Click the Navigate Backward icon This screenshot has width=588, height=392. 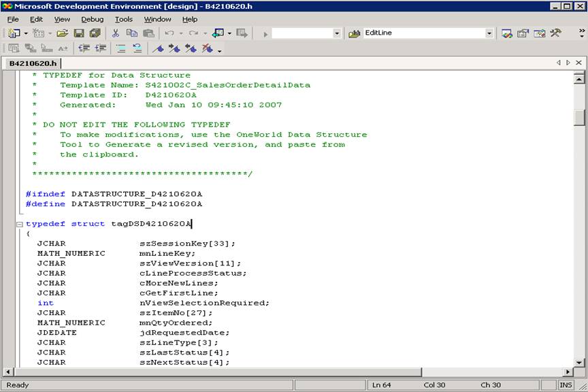pyautogui.click(x=218, y=33)
